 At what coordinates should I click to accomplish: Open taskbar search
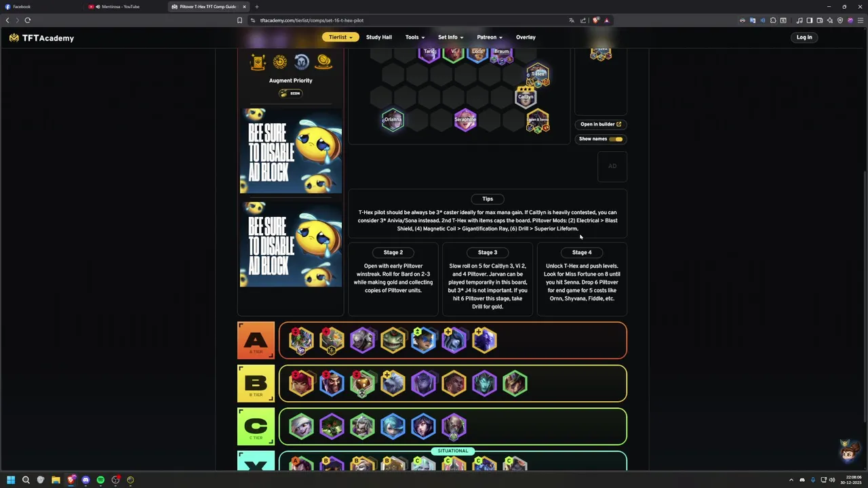click(x=26, y=480)
